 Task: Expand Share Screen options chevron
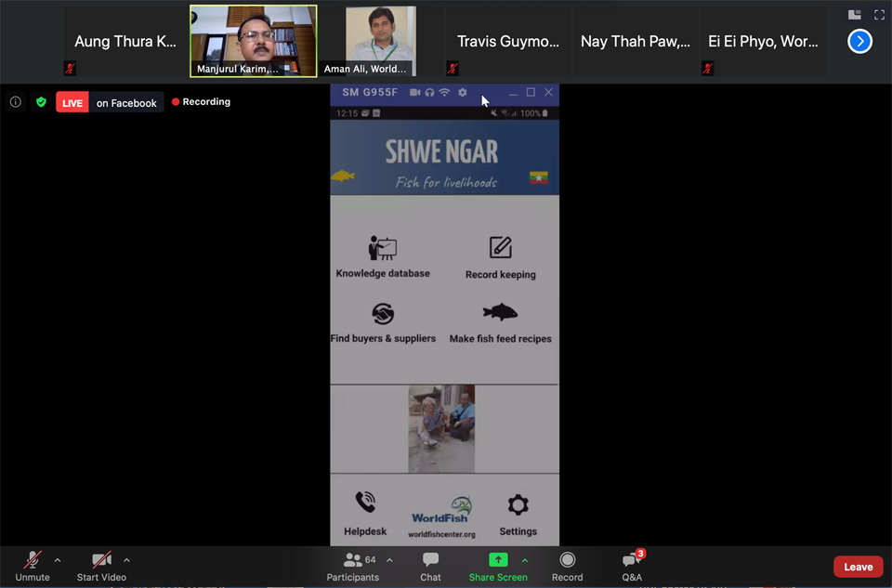(526, 559)
